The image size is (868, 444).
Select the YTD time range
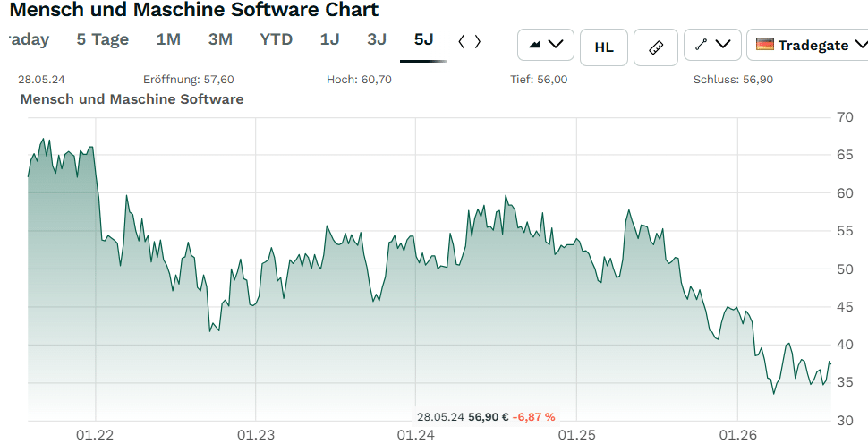click(276, 40)
